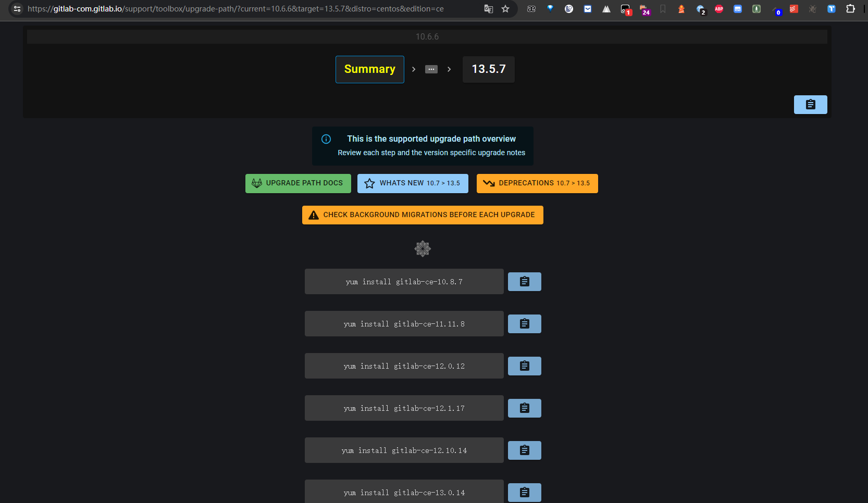The image size is (868, 503).
Task: Click CHECK BACKGROUND MIGRATIONS BEFORE EACH UPGRADE
Action: pyautogui.click(x=423, y=215)
